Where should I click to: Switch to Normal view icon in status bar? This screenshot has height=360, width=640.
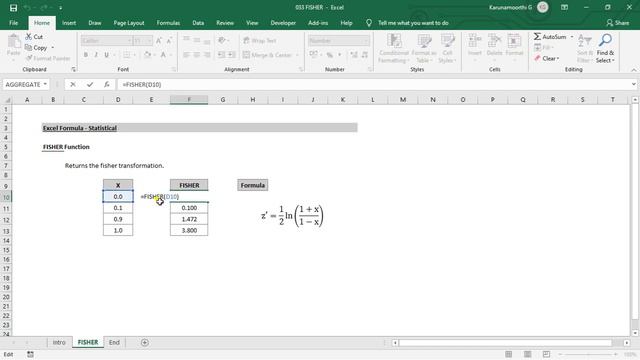(x=508, y=354)
